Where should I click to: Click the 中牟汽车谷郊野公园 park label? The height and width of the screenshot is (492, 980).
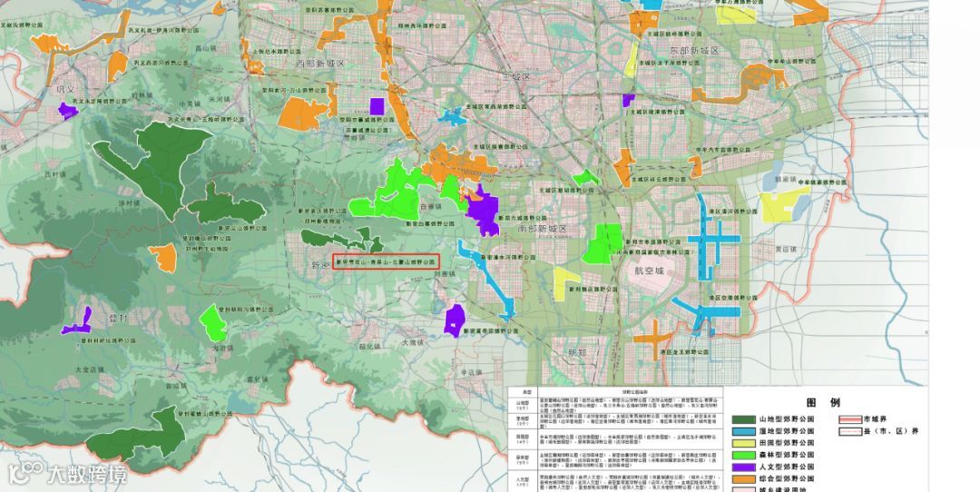[x=723, y=150]
